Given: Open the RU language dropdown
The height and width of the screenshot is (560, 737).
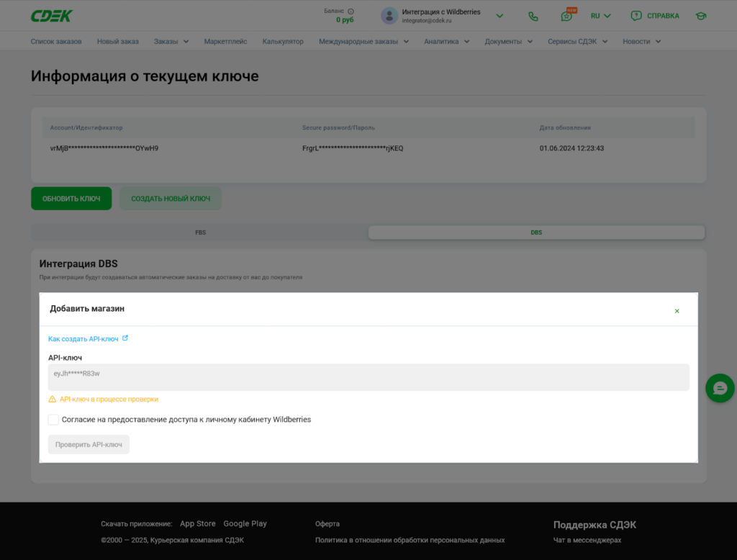Looking at the screenshot, I should point(601,16).
